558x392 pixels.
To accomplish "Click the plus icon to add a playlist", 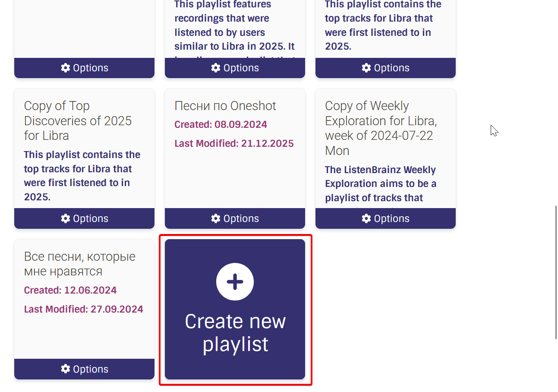I will point(235,282).
